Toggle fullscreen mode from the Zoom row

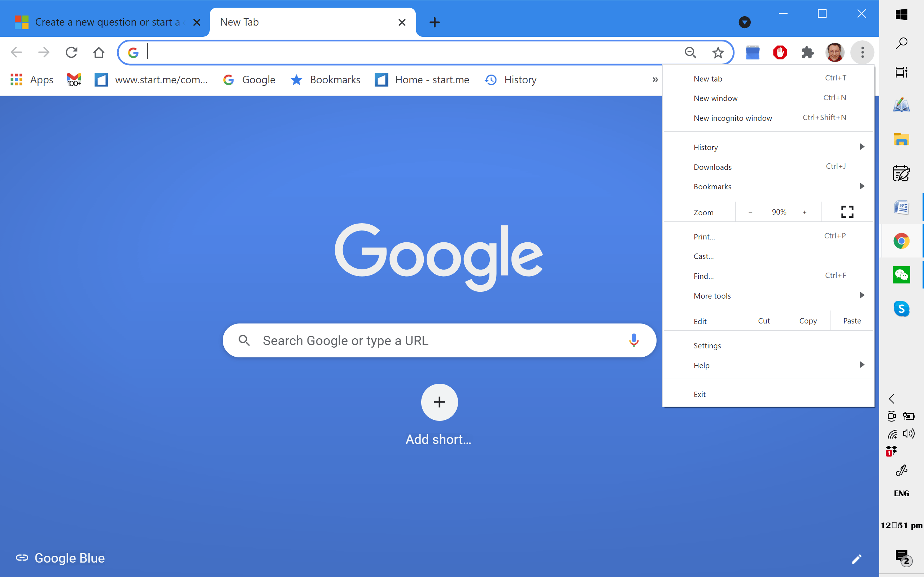point(847,212)
